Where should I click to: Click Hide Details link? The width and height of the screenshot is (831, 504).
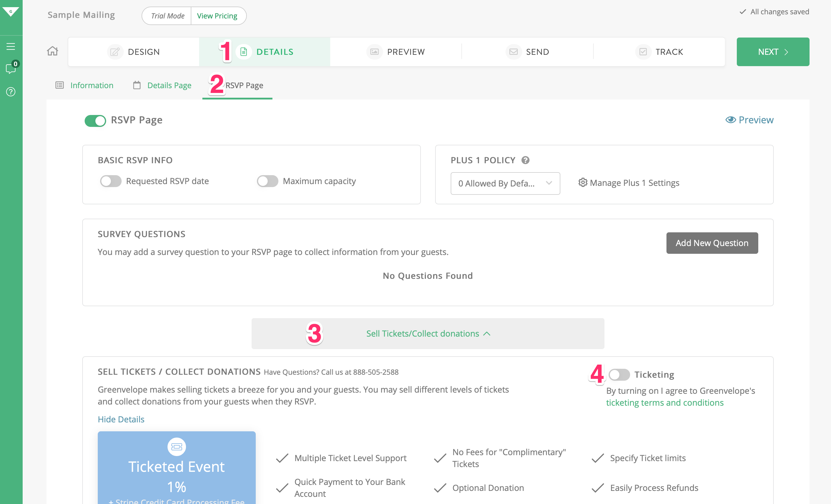pyautogui.click(x=121, y=419)
